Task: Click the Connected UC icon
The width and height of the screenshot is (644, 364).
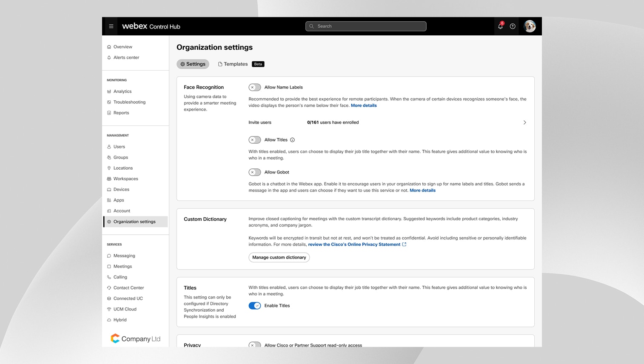Action: pyautogui.click(x=109, y=299)
